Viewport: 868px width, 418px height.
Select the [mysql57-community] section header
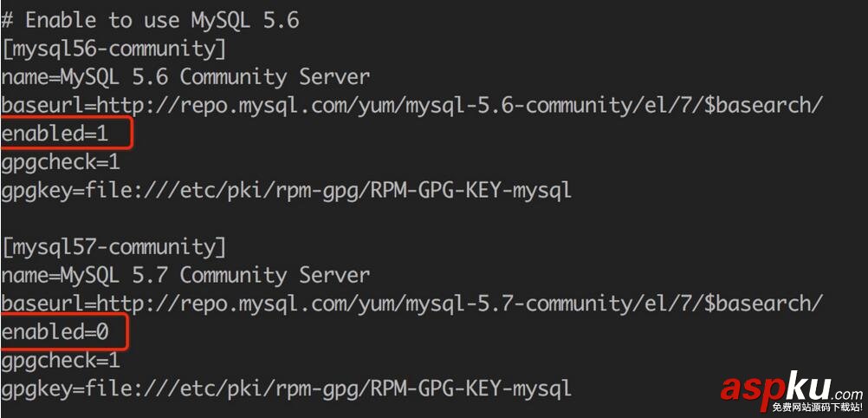coord(113,247)
